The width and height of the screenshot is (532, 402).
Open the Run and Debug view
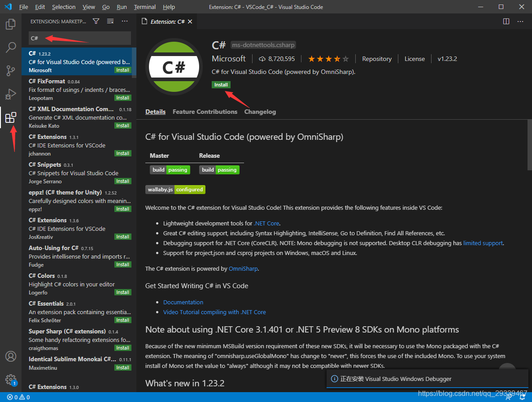coord(10,94)
